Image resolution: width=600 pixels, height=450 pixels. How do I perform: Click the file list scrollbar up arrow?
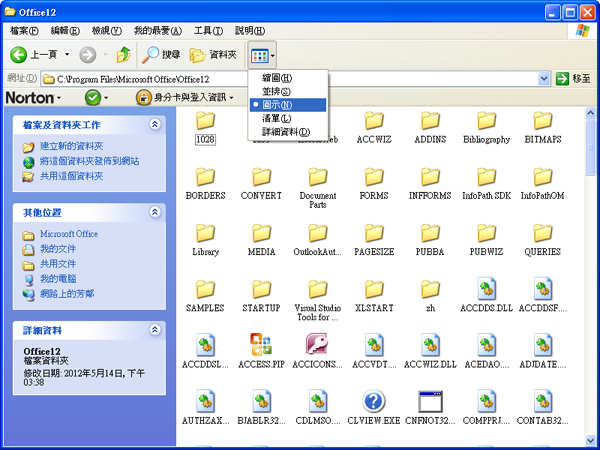click(x=590, y=112)
